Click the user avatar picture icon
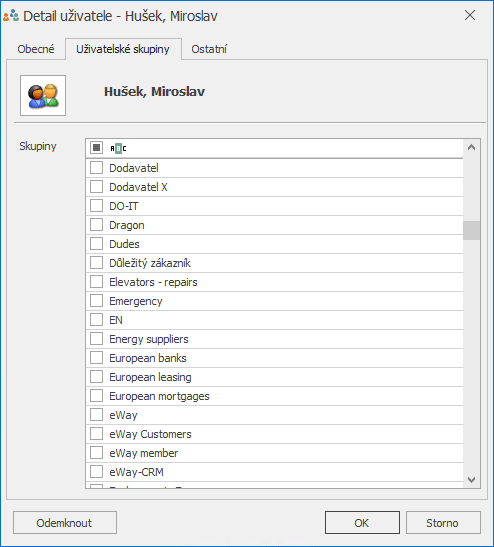The width and height of the screenshot is (494, 547). (x=43, y=95)
